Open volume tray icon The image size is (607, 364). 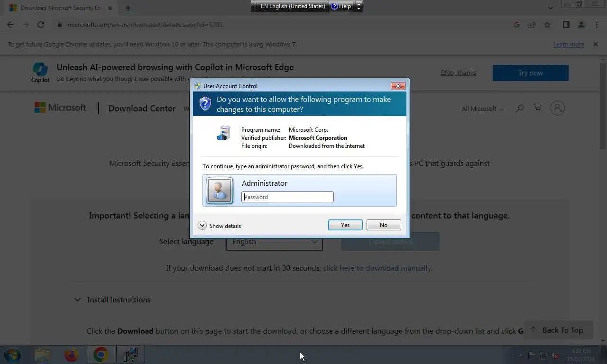pyautogui.click(x=554, y=355)
